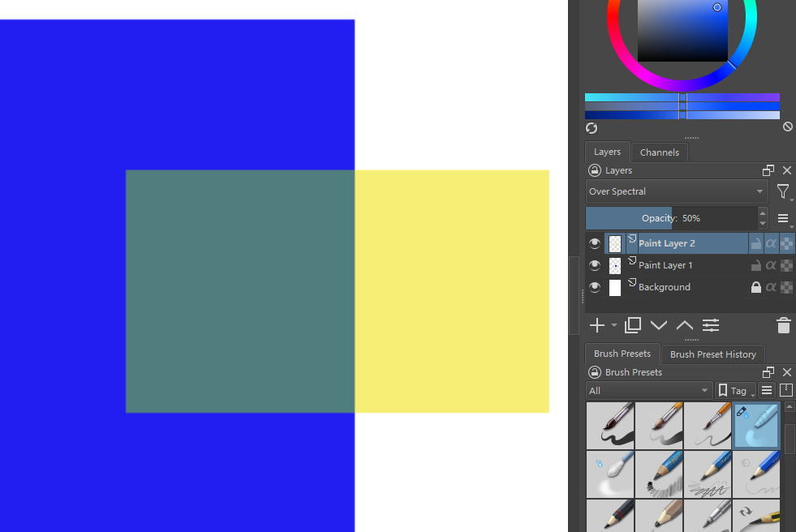Click the color selector reload icon

coord(592,128)
